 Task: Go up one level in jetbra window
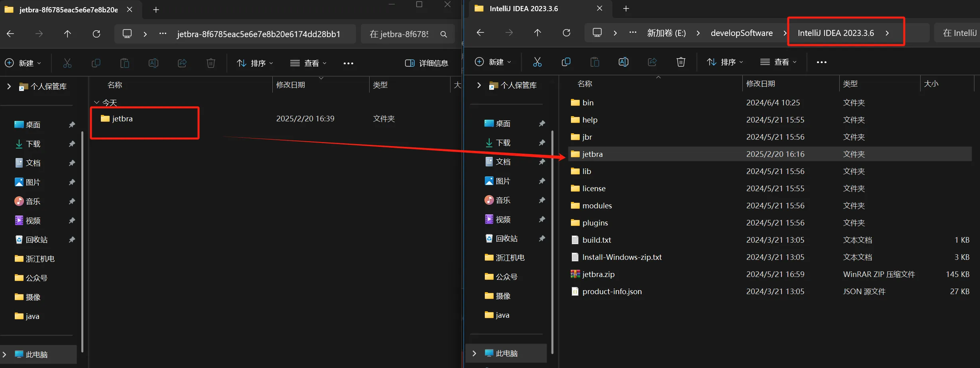click(67, 34)
